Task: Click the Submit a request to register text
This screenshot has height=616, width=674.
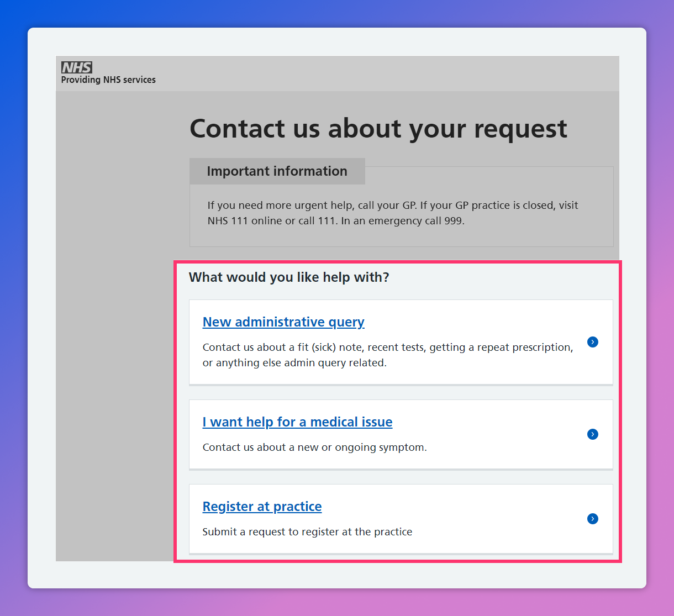Action: (307, 532)
